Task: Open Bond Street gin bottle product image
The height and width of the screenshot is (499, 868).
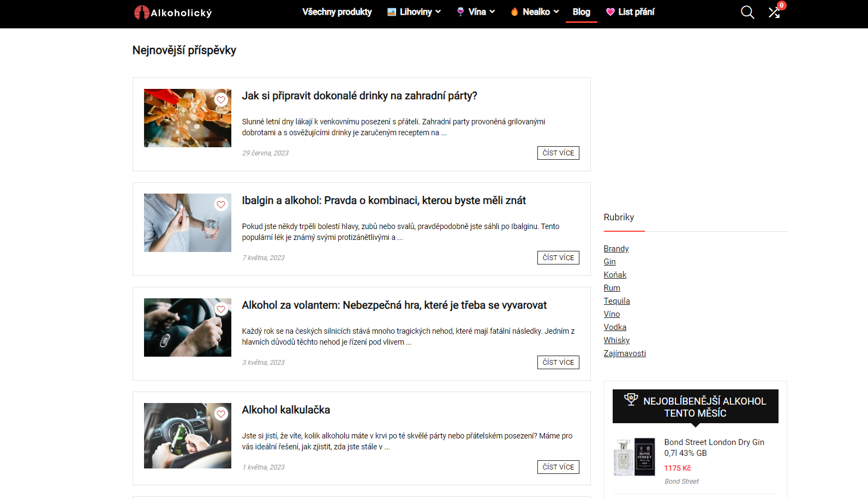Action: tap(634, 457)
